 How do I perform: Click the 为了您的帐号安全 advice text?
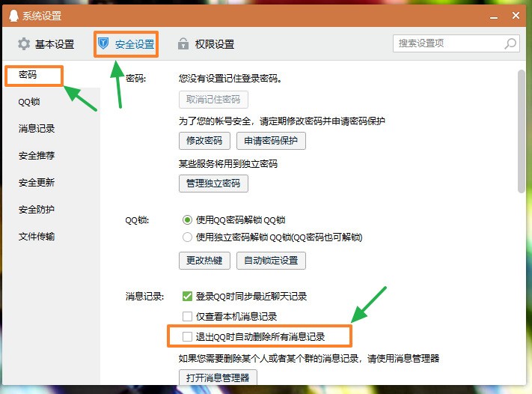[x=282, y=121]
